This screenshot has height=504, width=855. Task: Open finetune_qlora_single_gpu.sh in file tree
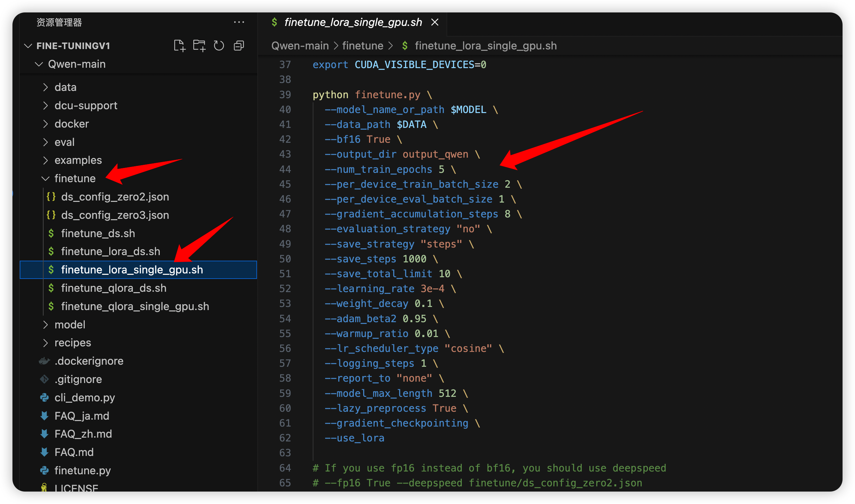coord(135,306)
